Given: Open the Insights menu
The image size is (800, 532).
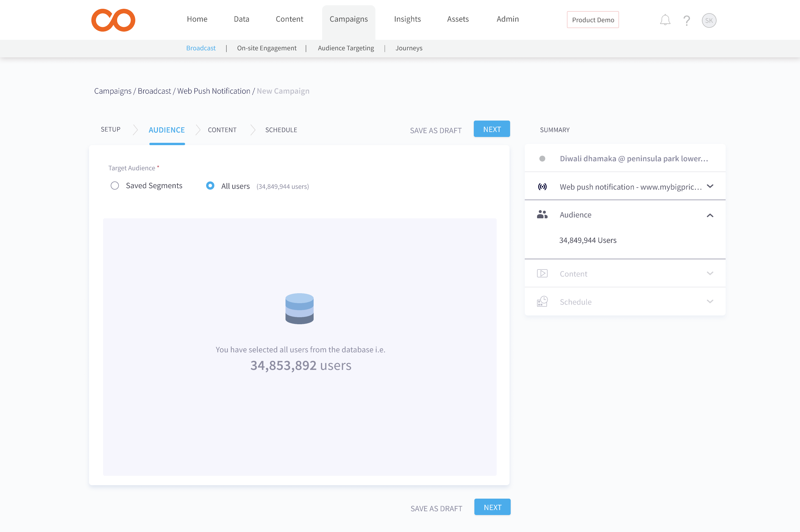Looking at the screenshot, I should (407, 19).
